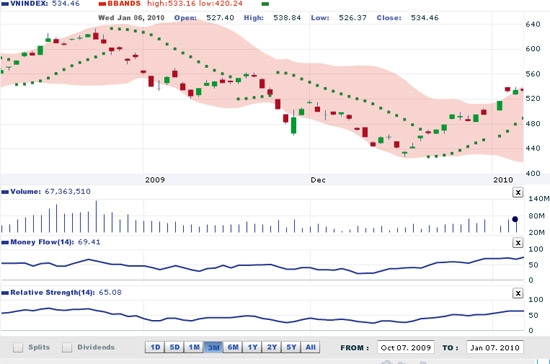
Task: Click the volume chart's dark data point marker
Action: pyautogui.click(x=515, y=219)
